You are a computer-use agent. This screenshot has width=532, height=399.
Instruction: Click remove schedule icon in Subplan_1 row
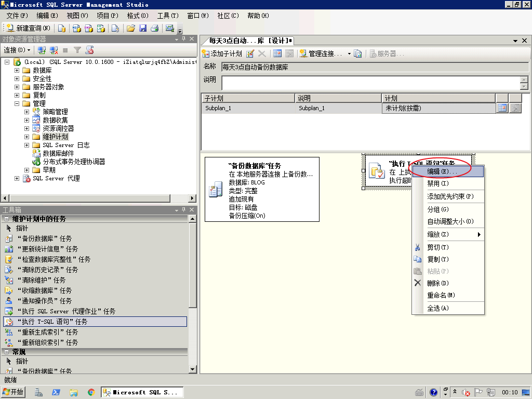(x=515, y=108)
